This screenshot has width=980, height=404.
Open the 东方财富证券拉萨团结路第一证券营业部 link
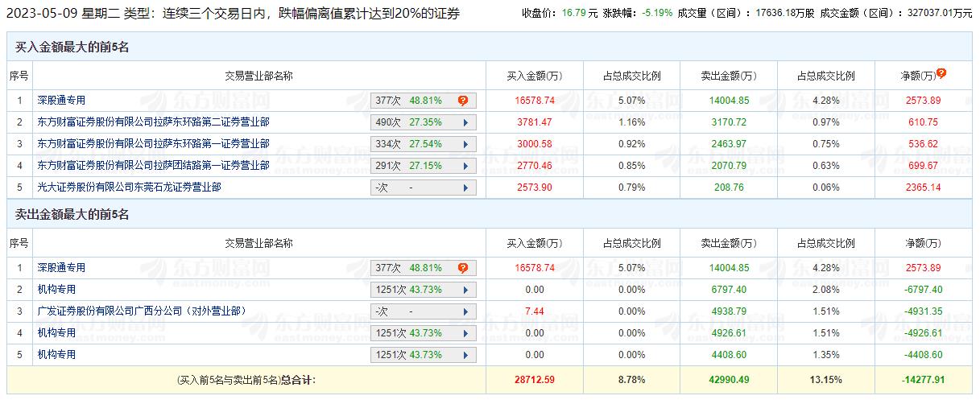click(x=153, y=166)
